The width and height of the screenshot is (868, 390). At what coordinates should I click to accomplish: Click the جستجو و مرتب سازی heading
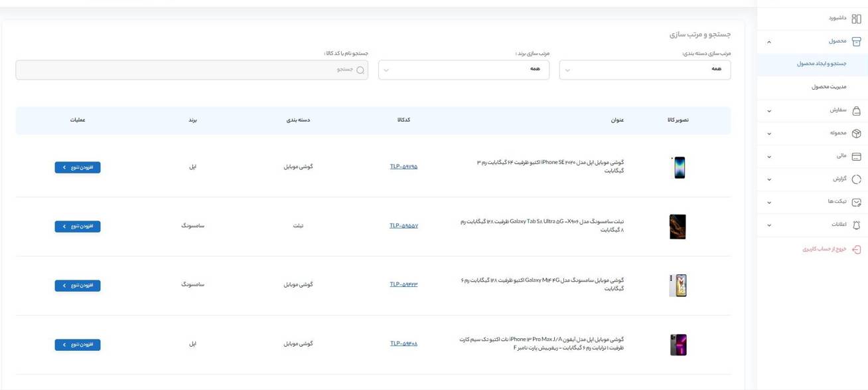point(699,34)
